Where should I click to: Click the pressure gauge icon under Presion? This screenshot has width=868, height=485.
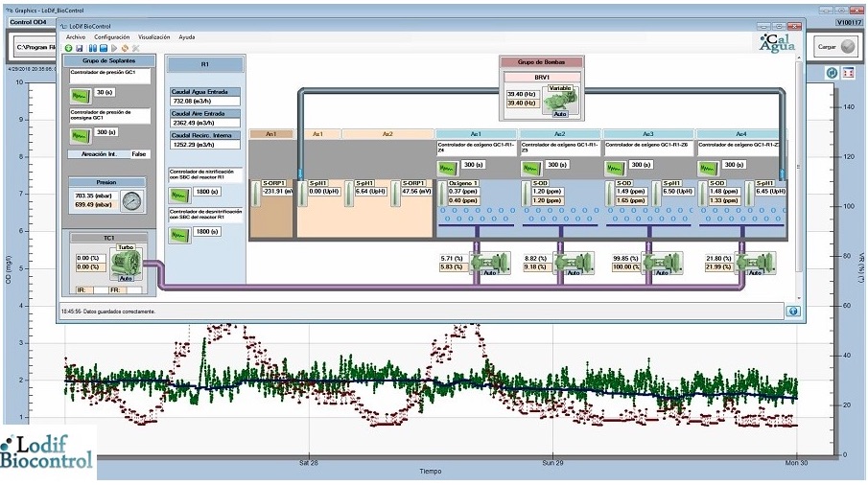point(131,200)
